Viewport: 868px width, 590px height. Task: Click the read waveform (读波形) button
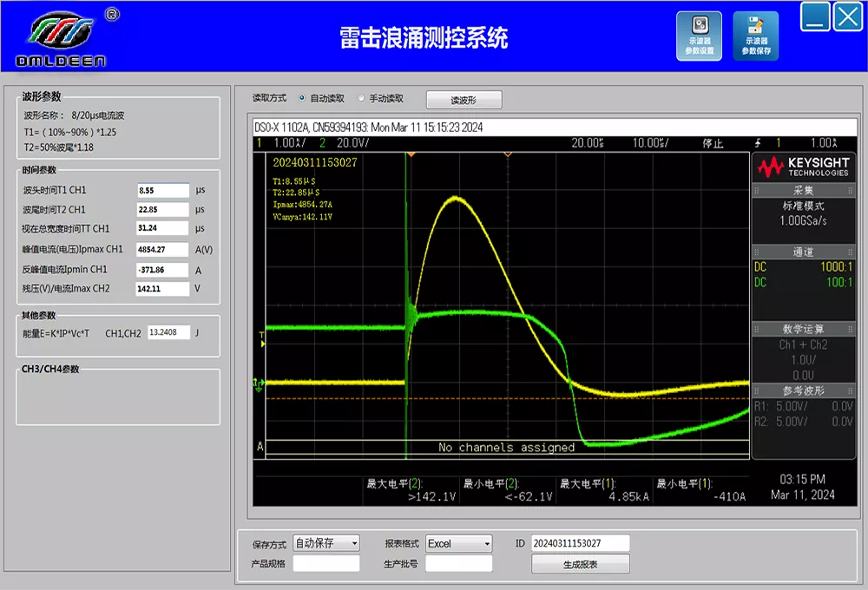(x=464, y=100)
